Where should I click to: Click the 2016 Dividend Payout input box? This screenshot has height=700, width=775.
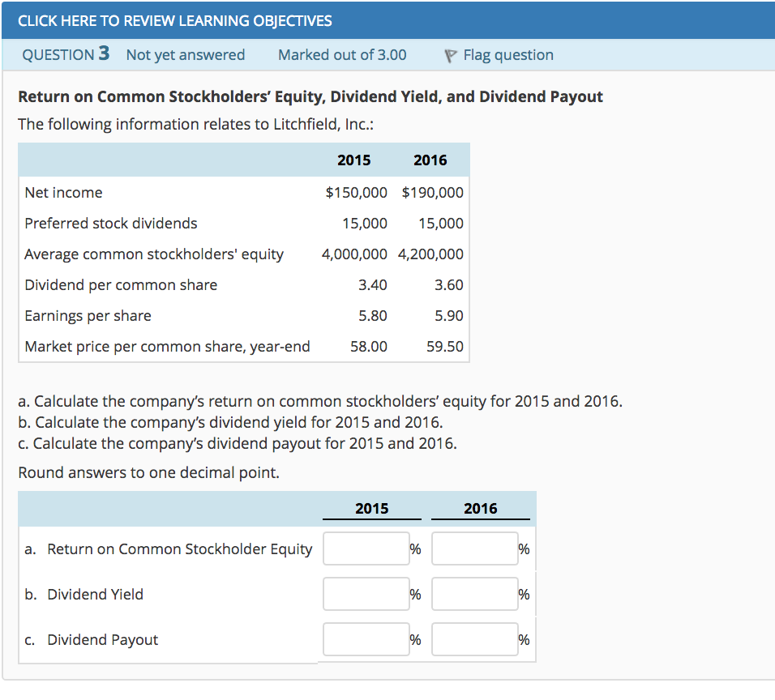pos(474,639)
